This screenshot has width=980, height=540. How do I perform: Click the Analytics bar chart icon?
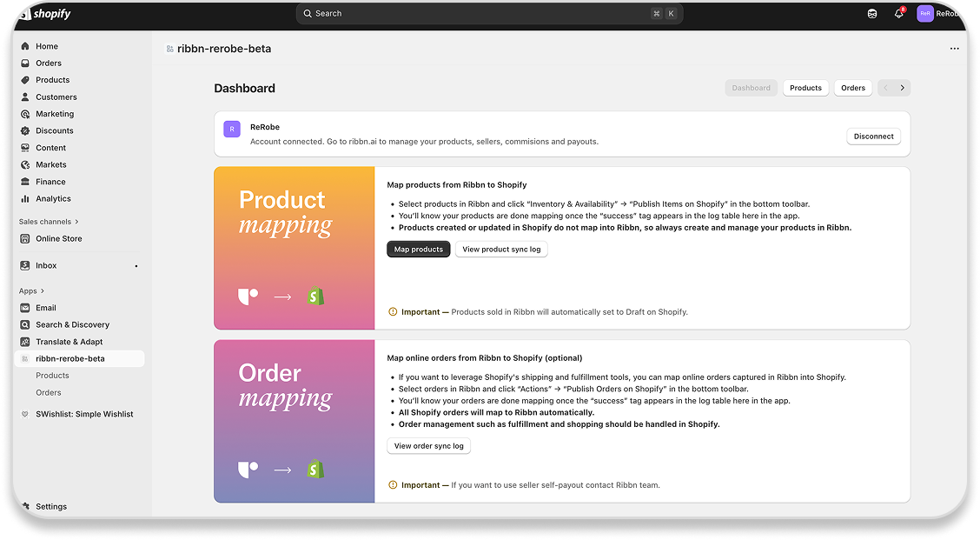tap(25, 198)
